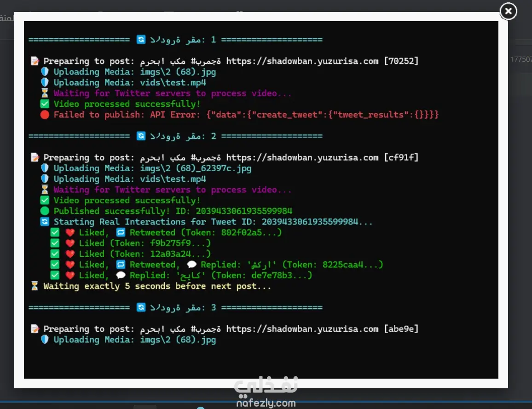Screen dimensions: 532x409
Task: Click the URL in the [70252] post line
Action: coord(302,61)
